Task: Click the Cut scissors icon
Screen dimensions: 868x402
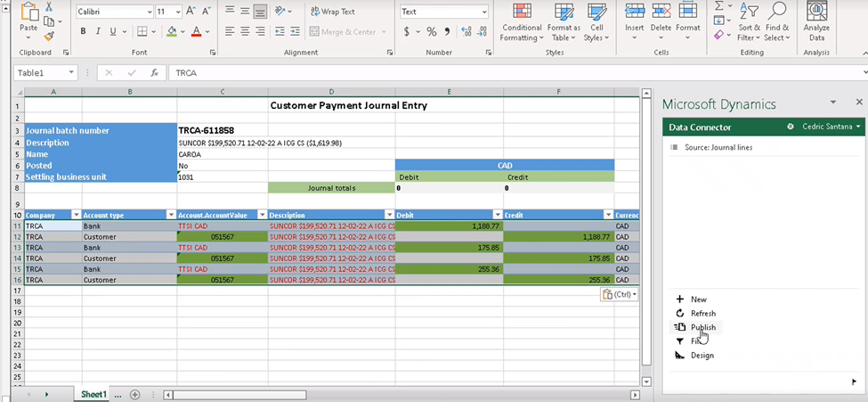Action: click(x=49, y=6)
